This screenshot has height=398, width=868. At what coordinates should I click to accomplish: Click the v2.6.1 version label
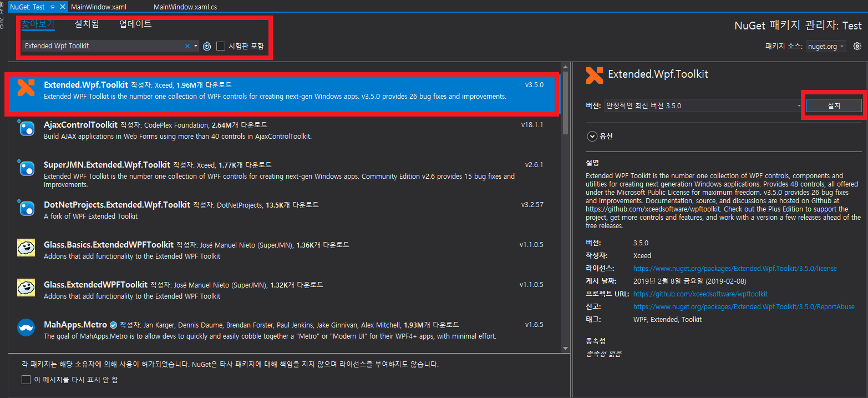534,165
